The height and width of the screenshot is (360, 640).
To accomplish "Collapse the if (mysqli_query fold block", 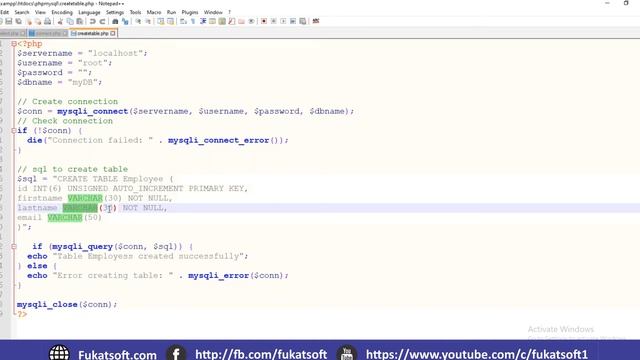I will (x=14, y=247).
